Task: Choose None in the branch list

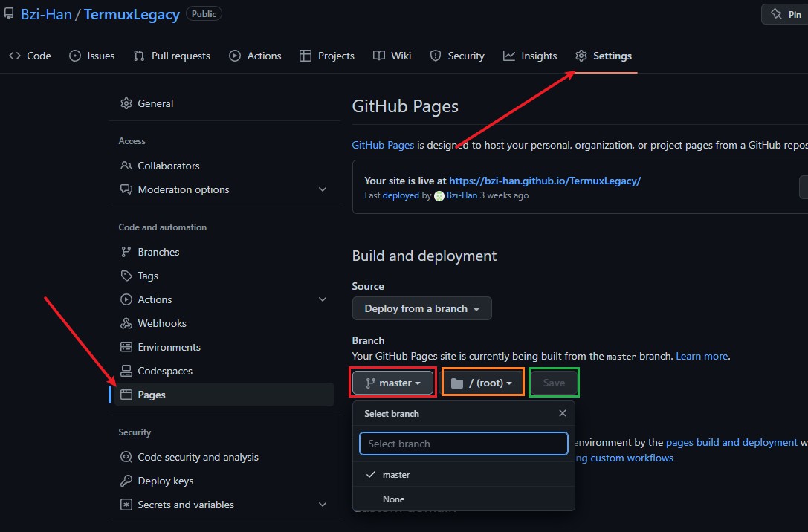Action: [x=464, y=499]
